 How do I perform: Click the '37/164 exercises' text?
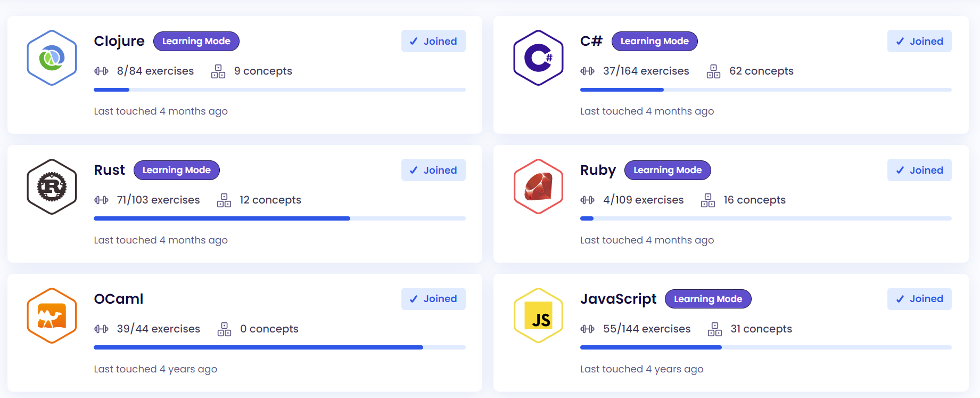(646, 71)
